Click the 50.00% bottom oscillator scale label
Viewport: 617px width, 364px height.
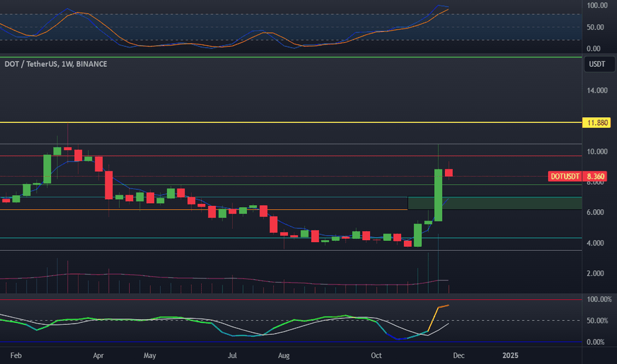tap(597, 321)
